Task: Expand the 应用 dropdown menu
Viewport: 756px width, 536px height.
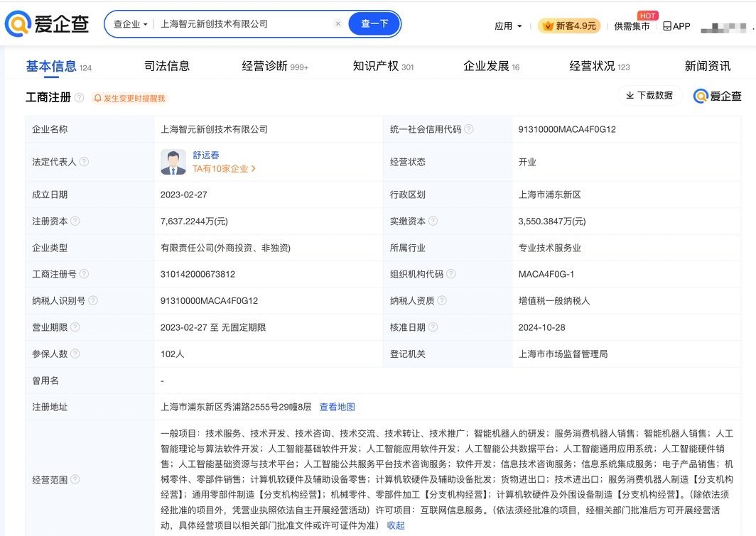Action: (x=508, y=26)
